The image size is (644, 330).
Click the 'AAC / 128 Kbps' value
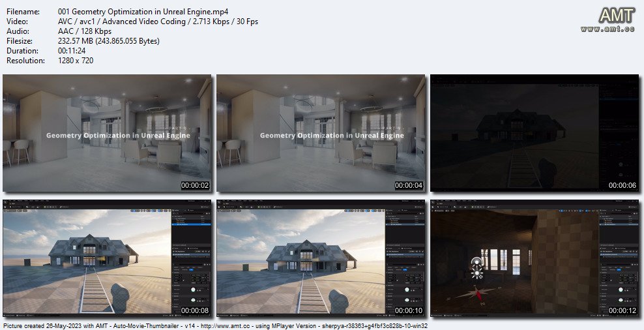click(85, 31)
